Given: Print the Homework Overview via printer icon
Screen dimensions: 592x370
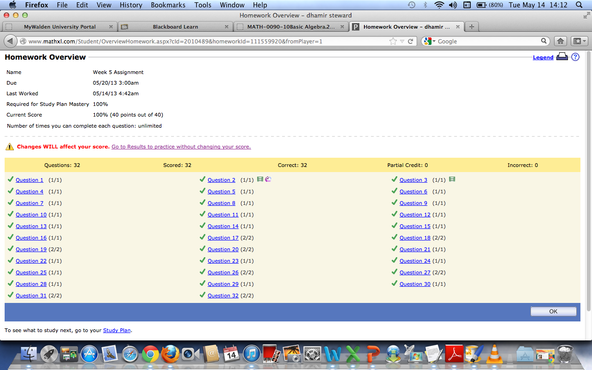Looking at the screenshot, I should tap(562, 57).
